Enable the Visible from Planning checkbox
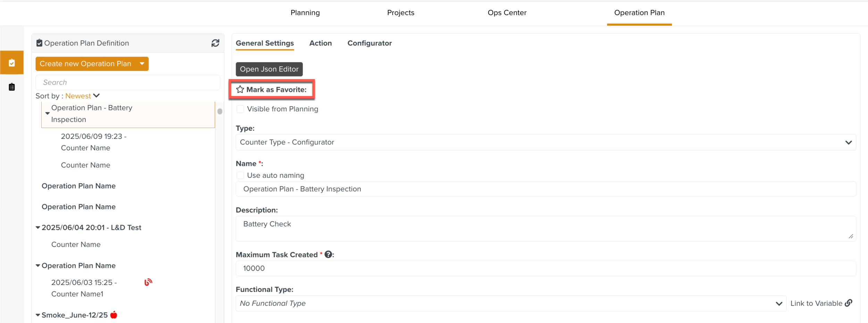Image resolution: width=868 pixels, height=323 pixels. pos(240,109)
